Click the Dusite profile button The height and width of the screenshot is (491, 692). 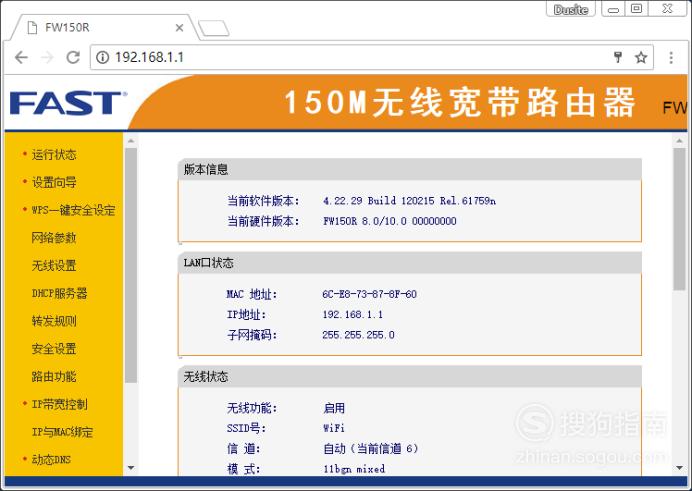coord(571,9)
